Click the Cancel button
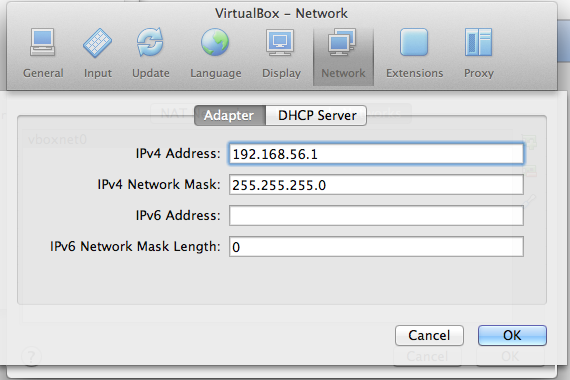The image size is (570, 380). click(x=429, y=335)
